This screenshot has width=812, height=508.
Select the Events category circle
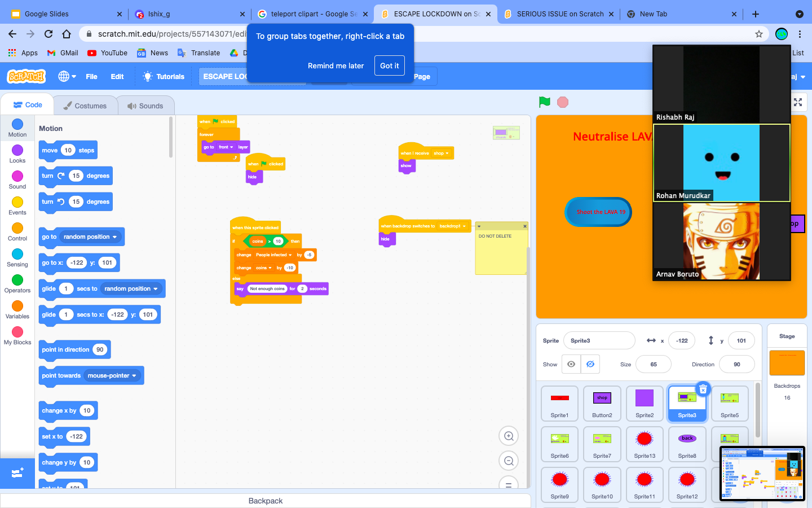17,202
